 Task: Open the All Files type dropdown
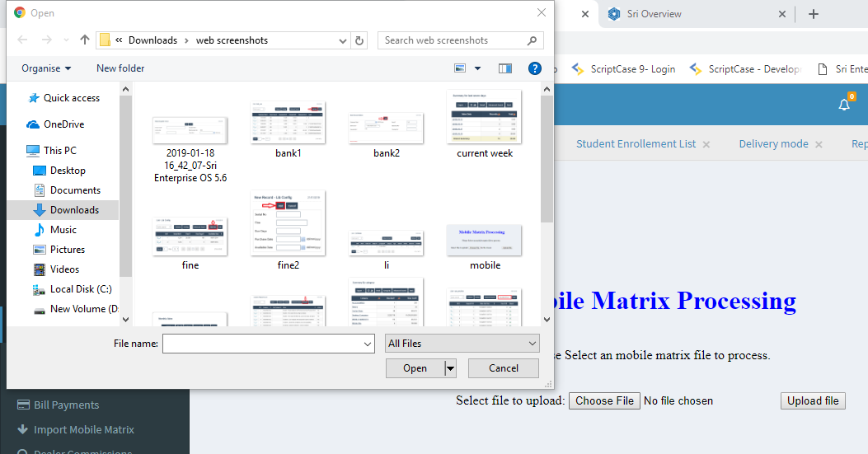462,344
